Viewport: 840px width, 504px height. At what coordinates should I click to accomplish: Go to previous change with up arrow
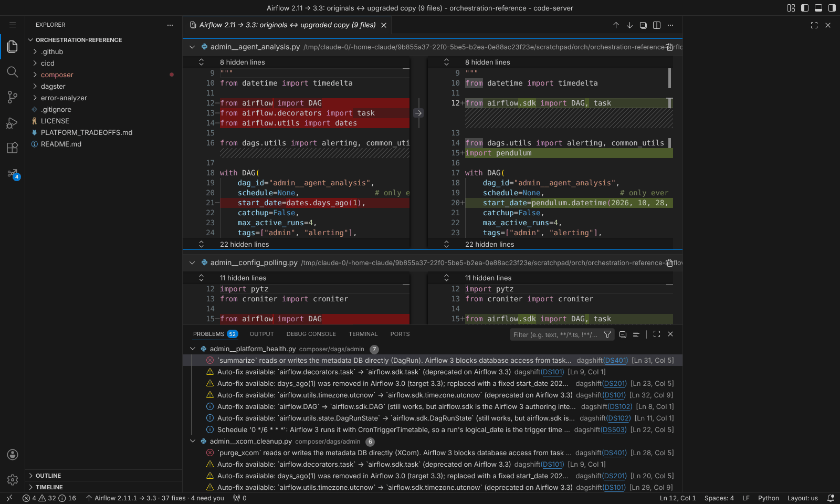616,25
